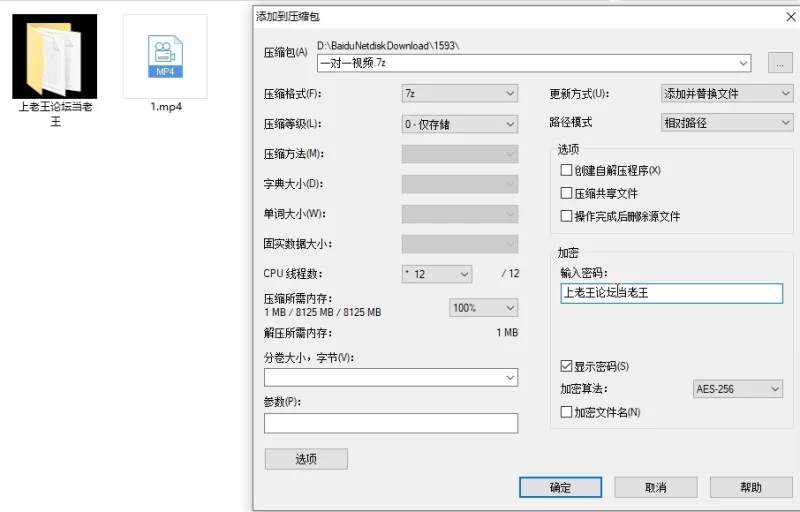Click the 1 MB / 8125 MB / 8125 MB memory text

tap(322, 312)
